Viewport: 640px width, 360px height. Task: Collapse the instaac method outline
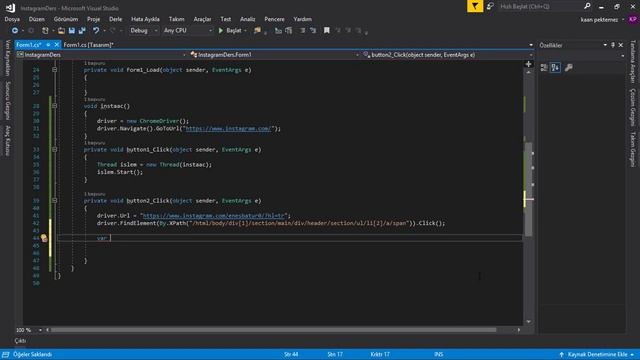[54, 106]
